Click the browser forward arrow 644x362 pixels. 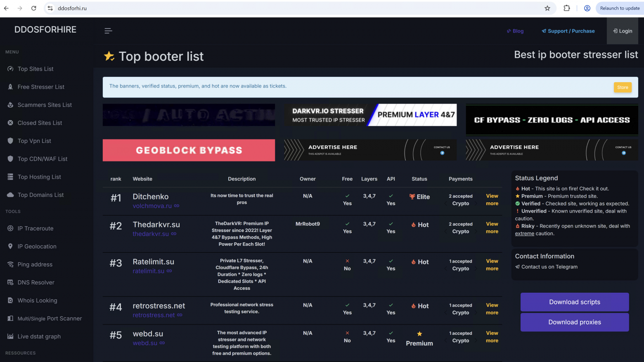(20, 8)
